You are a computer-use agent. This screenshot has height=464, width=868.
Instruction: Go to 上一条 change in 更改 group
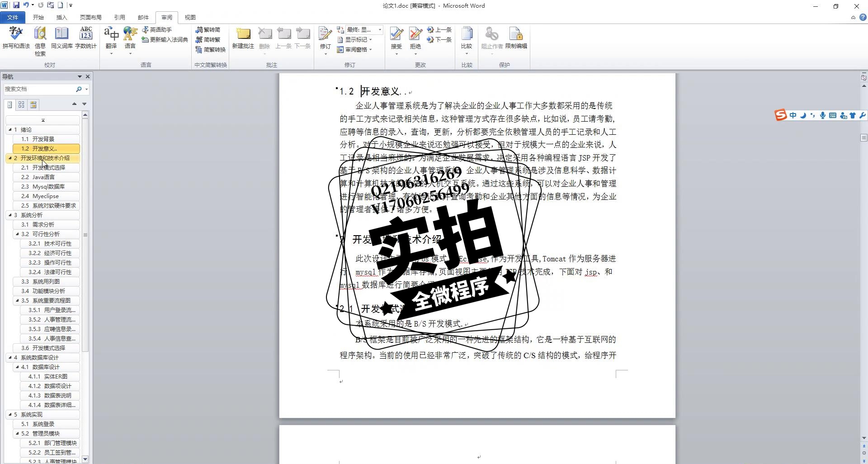click(x=439, y=29)
